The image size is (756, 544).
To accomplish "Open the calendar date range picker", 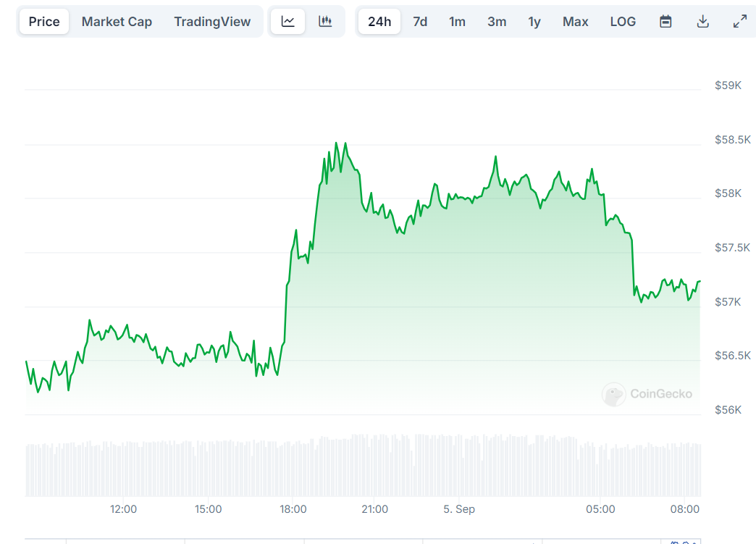I will [x=665, y=21].
